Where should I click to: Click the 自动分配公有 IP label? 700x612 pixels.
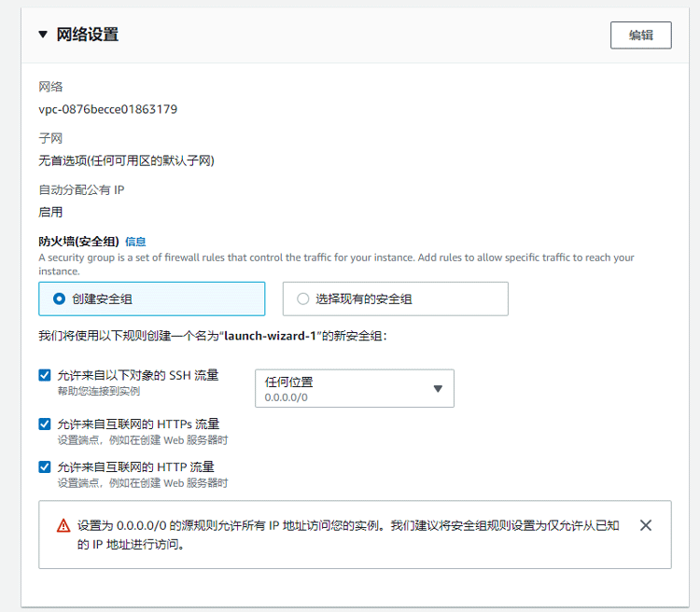tap(81, 189)
